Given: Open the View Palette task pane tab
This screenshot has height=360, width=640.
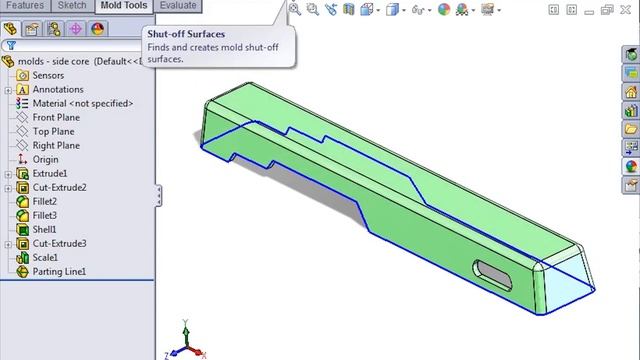Looking at the screenshot, I should click(x=631, y=148).
